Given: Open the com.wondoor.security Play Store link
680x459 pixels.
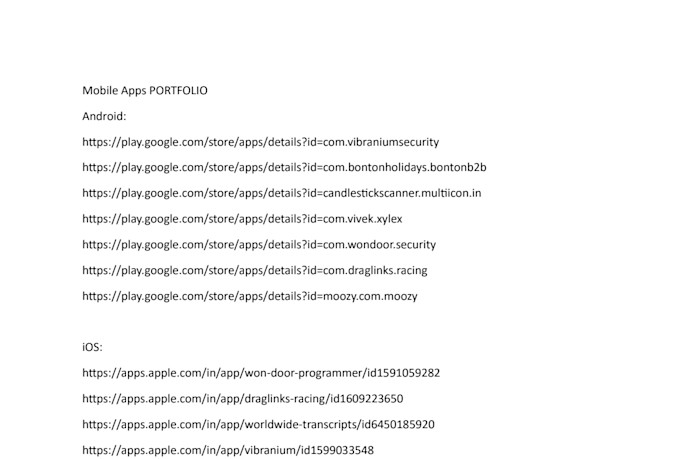Looking at the screenshot, I should (259, 245).
